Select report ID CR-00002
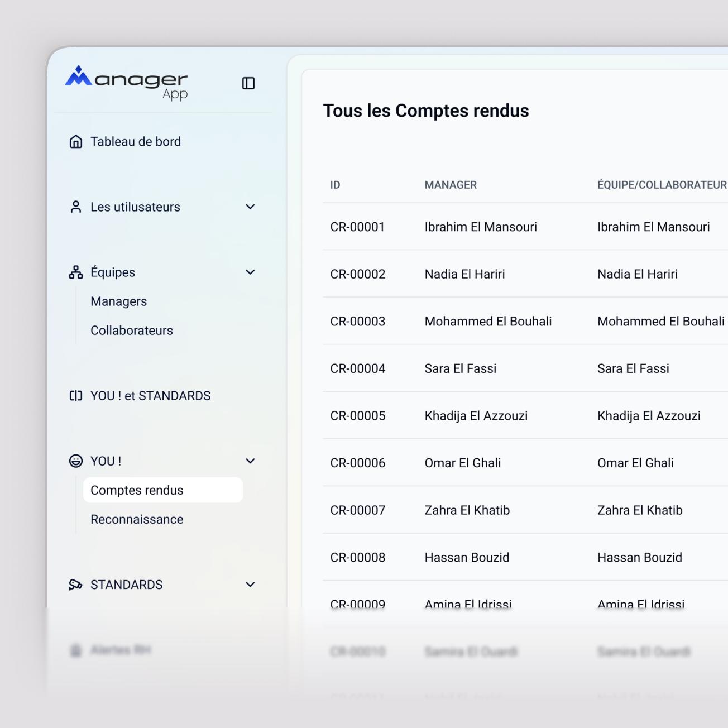Screen dimensions: 728x728 point(358,274)
